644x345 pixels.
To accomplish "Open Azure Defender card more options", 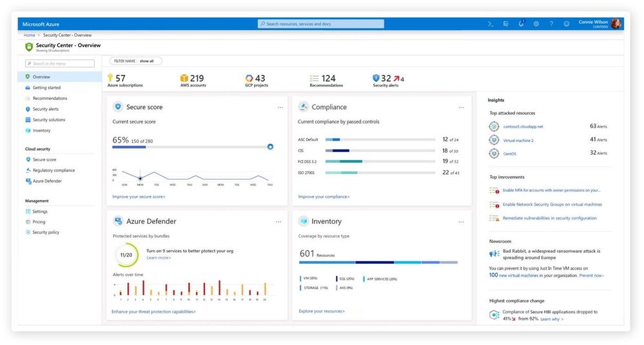I will click(278, 221).
